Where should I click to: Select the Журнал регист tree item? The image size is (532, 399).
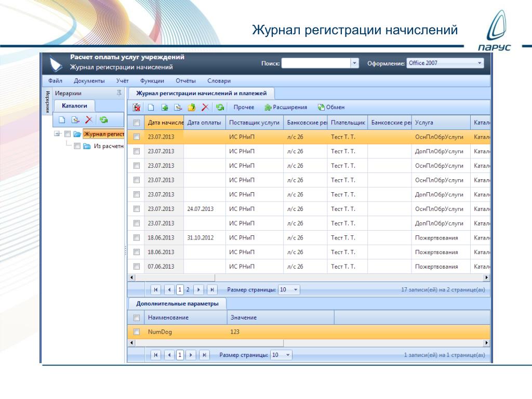click(103, 134)
